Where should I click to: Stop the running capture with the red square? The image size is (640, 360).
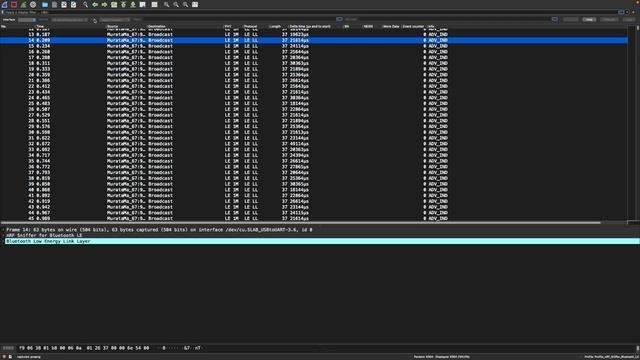(x=14, y=4)
